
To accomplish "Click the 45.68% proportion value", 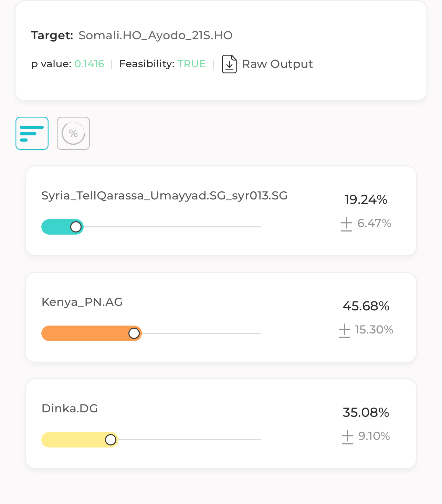I will click(x=366, y=306).
